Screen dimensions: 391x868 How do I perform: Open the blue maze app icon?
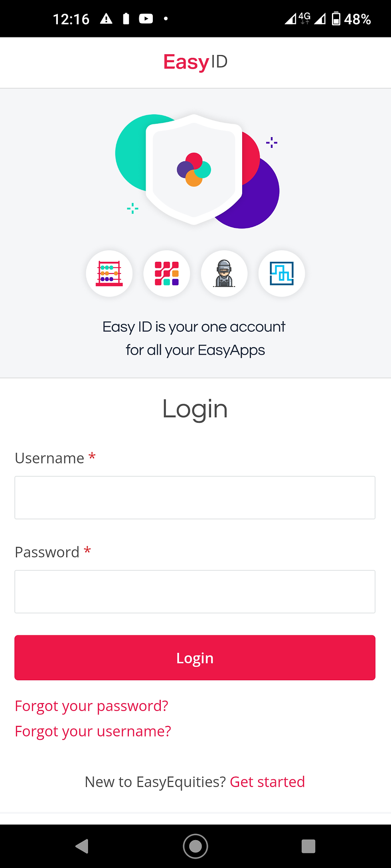[282, 273]
